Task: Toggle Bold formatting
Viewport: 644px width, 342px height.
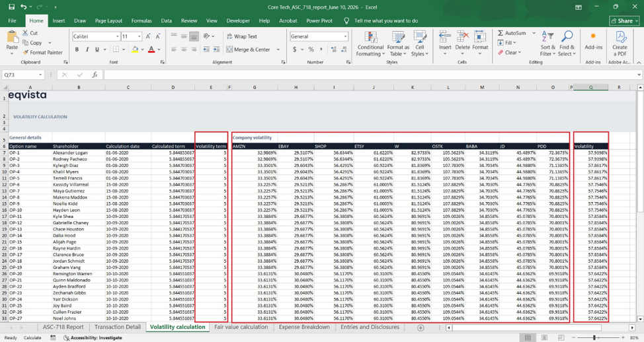Action: pyautogui.click(x=77, y=50)
